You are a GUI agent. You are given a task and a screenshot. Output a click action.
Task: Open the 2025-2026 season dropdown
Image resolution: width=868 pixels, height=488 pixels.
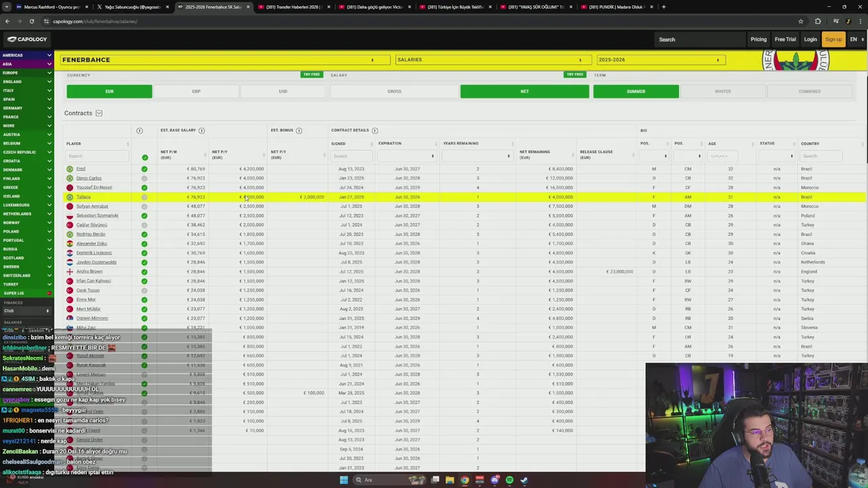[x=660, y=60]
